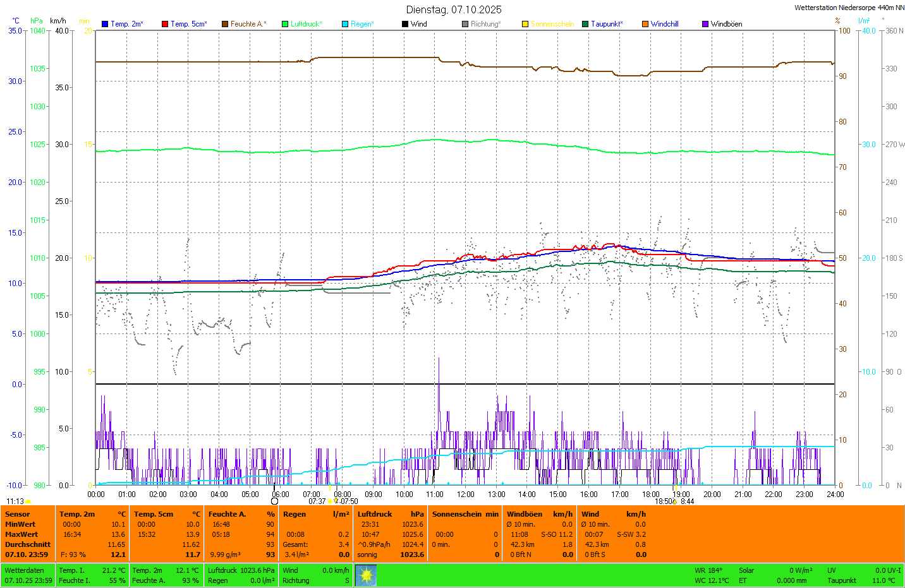This screenshot has width=905, height=588.
Task: Select the purple Windböen legend square
Action: (705, 24)
